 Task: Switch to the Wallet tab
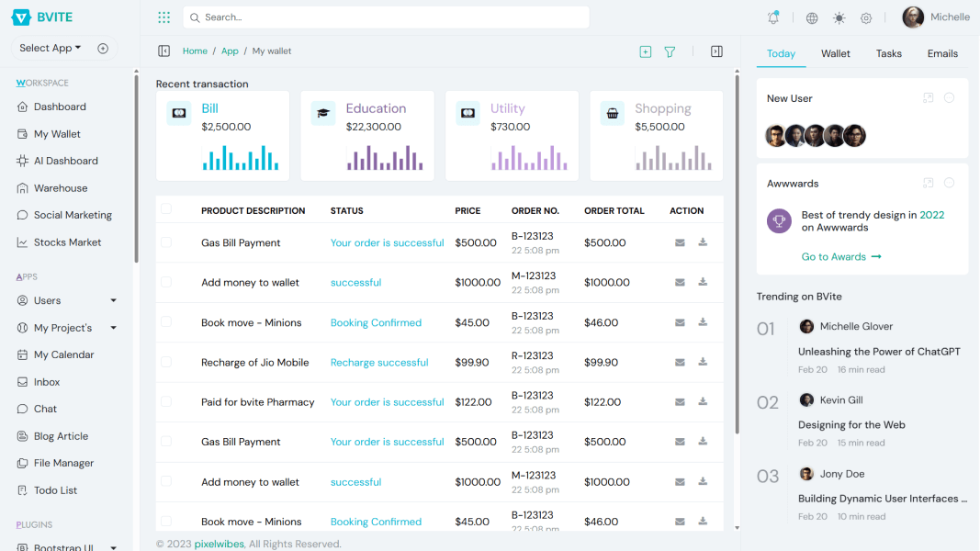pos(835,53)
